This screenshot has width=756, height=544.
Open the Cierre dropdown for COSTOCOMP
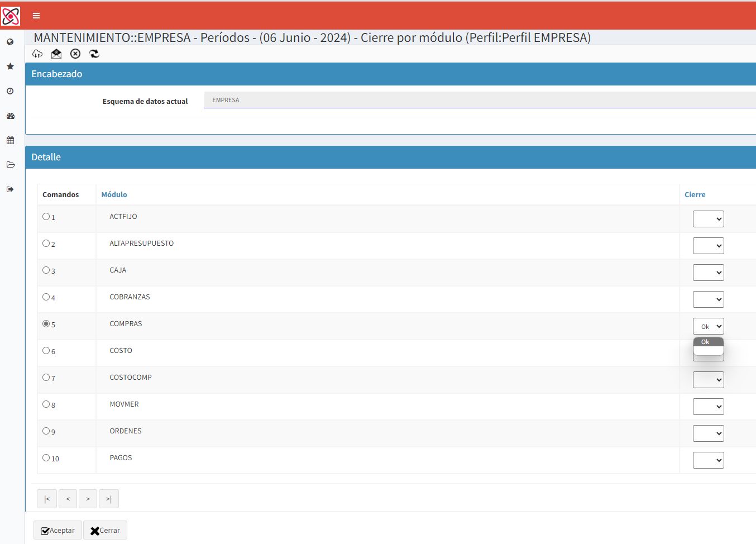(x=708, y=380)
